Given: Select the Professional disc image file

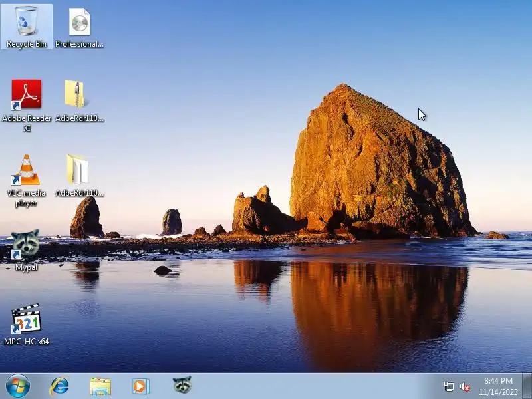Looking at the screenshot, I should pyautogui.click(x=79, y=22).
